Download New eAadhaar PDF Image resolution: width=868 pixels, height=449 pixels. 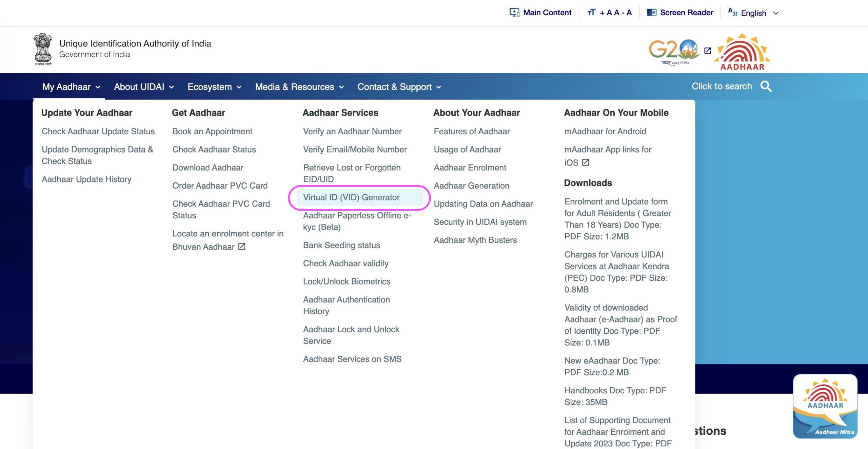(x=612, y=366)
